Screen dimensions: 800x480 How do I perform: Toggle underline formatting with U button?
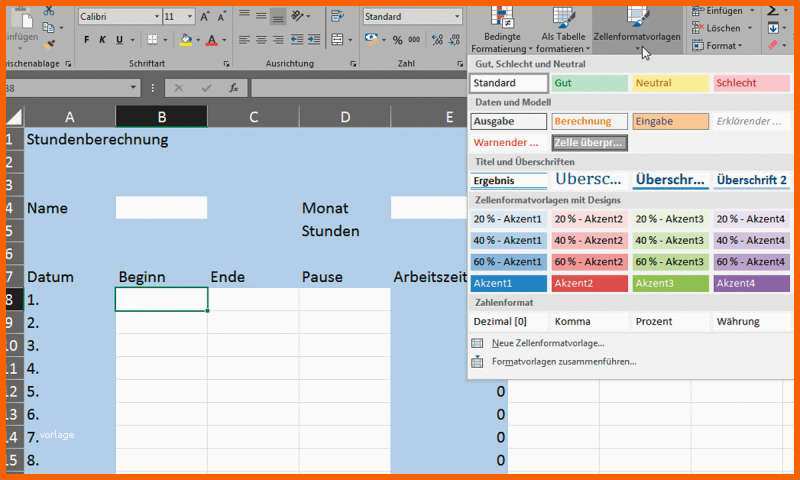click(x=119, y=40)
